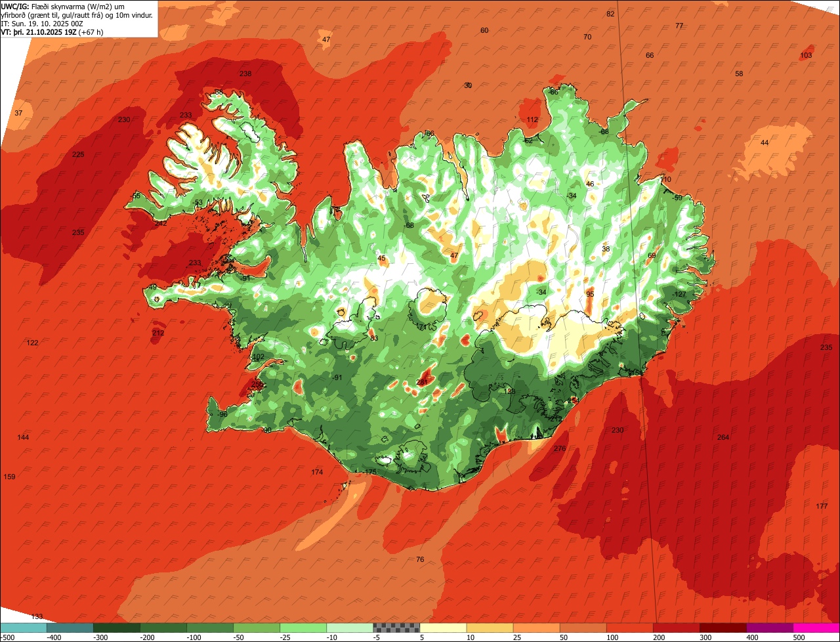Click the map value '177' over the sea

[822, 506]
